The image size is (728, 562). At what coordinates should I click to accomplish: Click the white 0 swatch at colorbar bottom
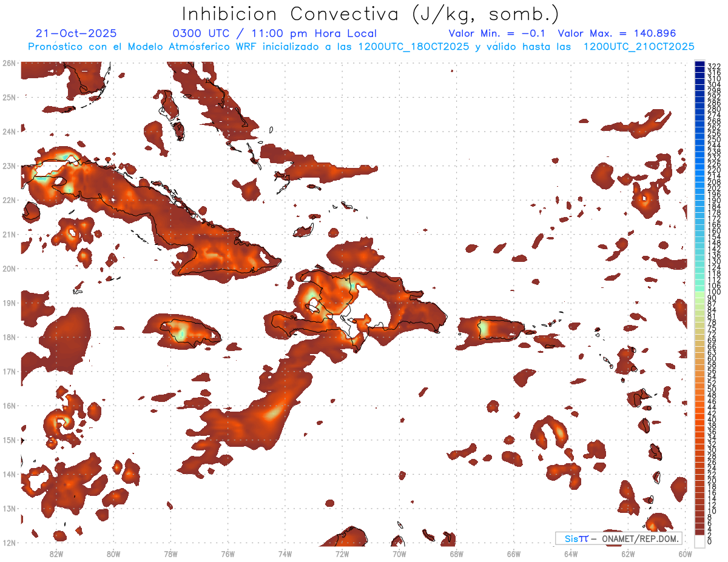[699, 541]
